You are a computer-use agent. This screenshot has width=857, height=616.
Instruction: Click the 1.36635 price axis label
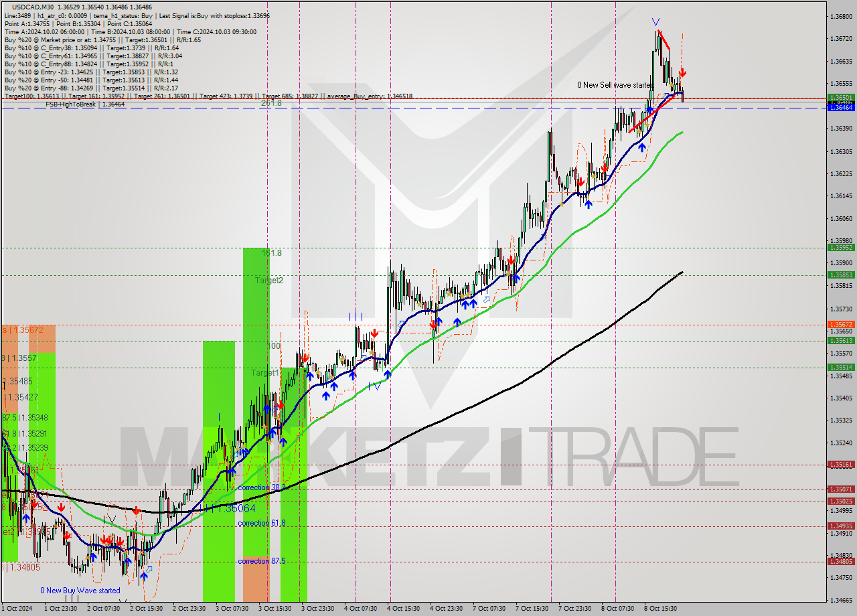click(841, 62)
